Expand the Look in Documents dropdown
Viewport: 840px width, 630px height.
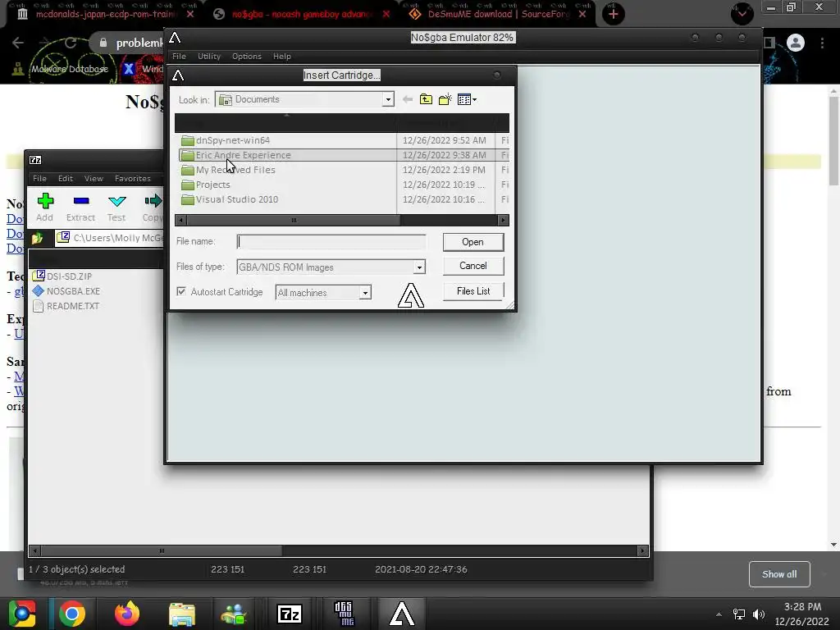point(388,99)
